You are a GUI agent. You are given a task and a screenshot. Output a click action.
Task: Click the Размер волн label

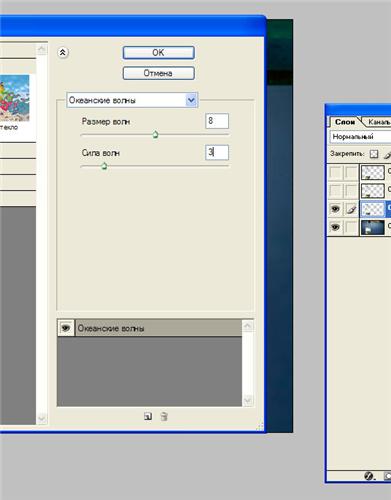(x=106, y=121)
